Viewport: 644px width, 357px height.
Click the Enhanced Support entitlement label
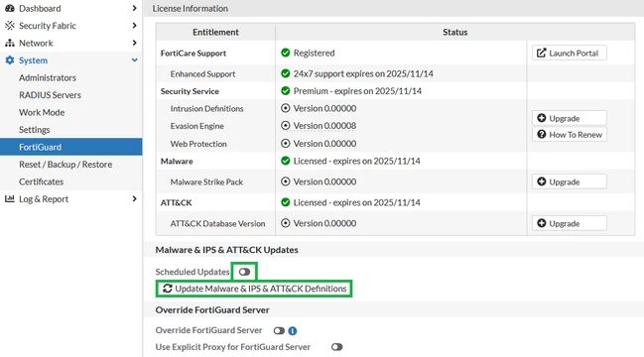coord(202,73)
